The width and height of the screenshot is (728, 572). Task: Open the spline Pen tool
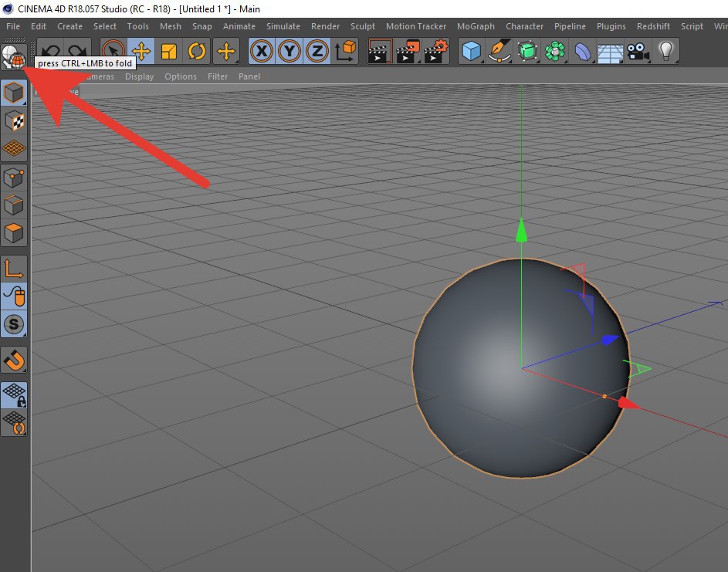(499, 51)
